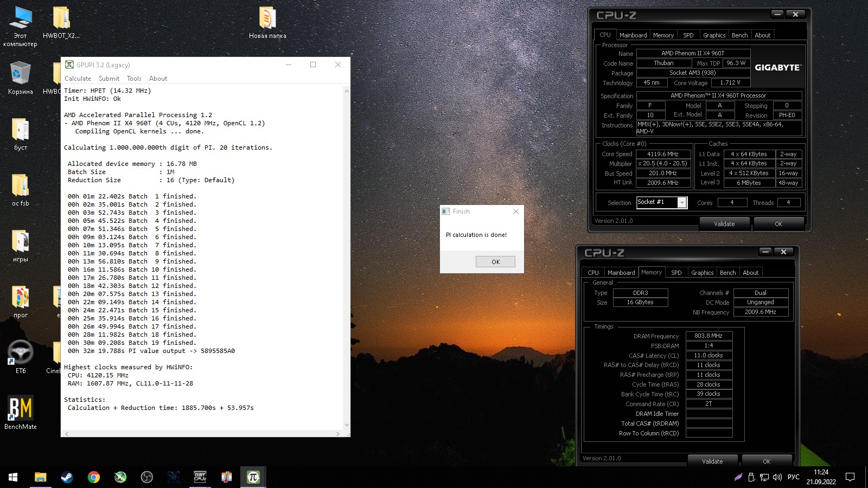
Task: Open the notification center icon
Action: coord(850,477)
